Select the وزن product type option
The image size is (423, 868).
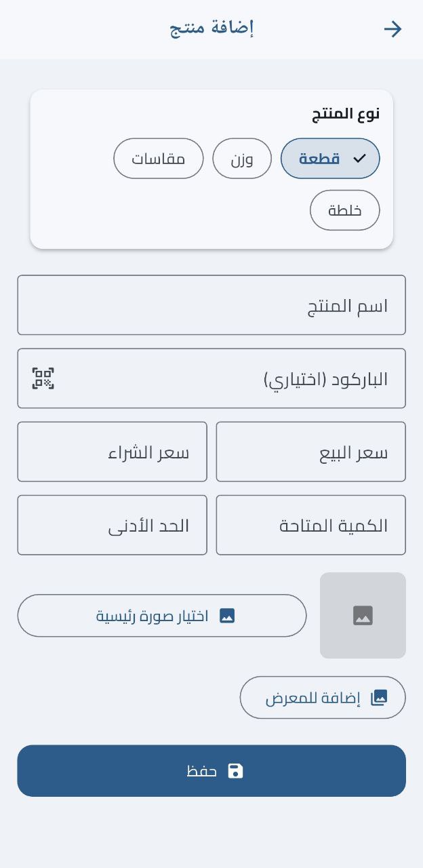[242, 158]
